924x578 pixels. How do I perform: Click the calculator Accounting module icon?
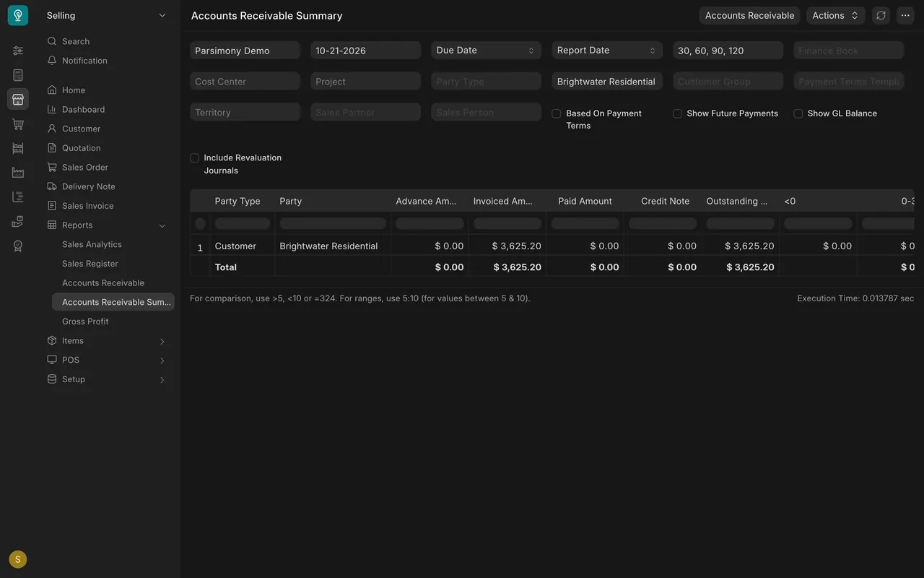tap(18, 75)
